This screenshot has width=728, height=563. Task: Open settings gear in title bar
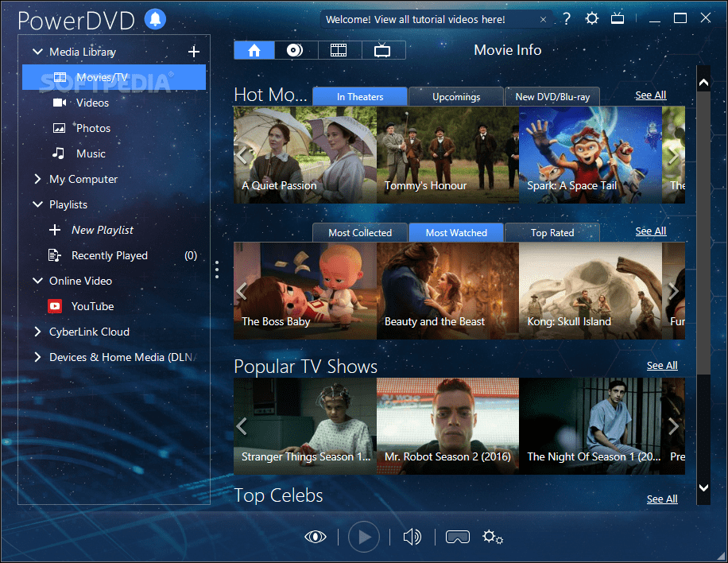coord(591,18)
